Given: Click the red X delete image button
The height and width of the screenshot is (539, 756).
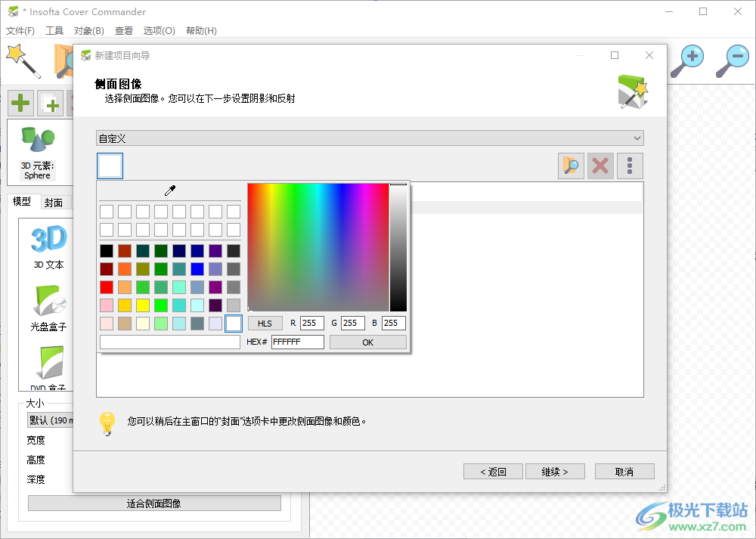Looking at the screenshot, I should (x=600, y=166).
